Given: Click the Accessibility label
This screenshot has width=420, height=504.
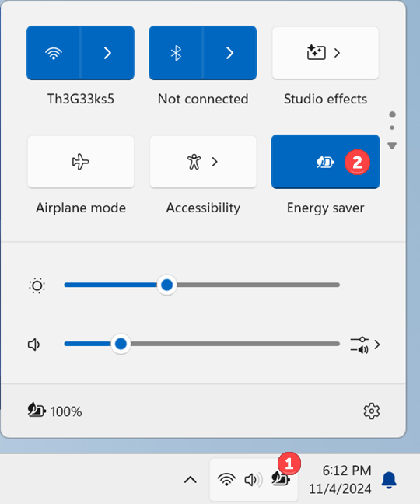Looking at the screenshot, I should point(203,208).
